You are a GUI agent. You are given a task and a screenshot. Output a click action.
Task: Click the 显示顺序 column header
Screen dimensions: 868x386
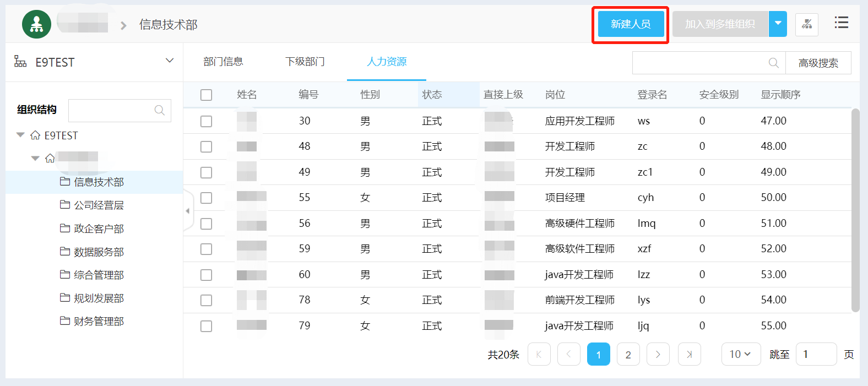(x=780, y=95)
